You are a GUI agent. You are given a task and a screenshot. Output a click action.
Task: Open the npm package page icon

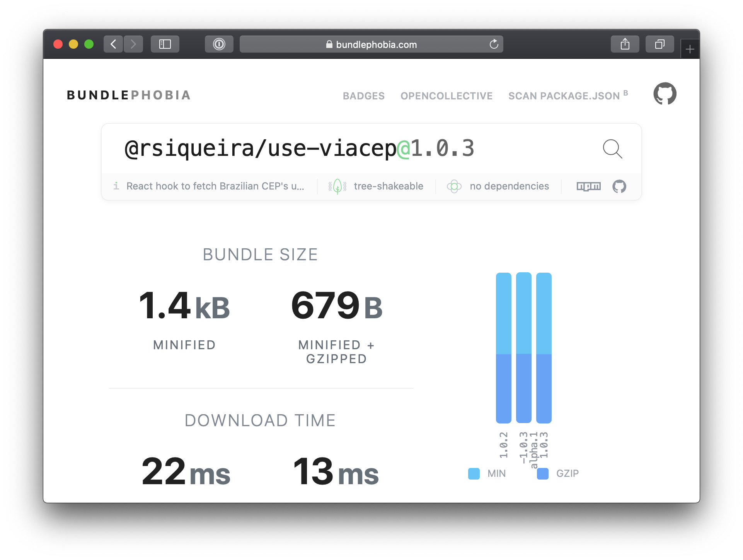(x=589, y=186)
